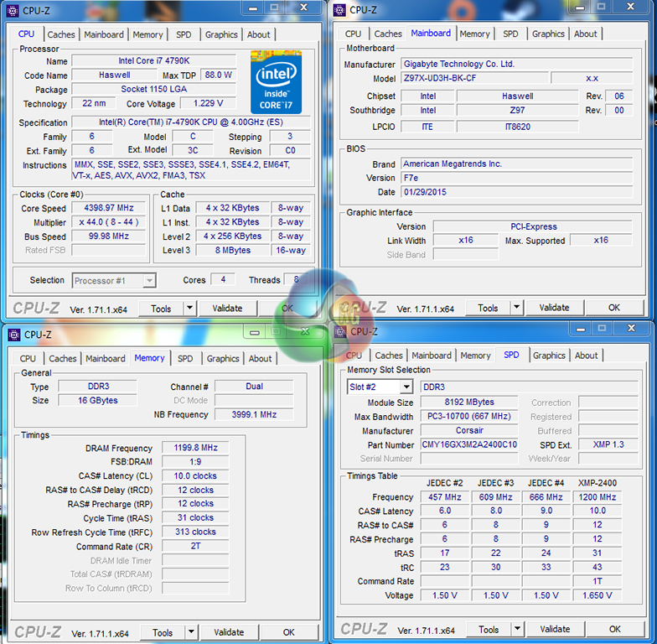Click the Multiplier value x 44.0 ( 8 - 44 )
The height and width of the screenshot is (644, 657).
[109, 222]
